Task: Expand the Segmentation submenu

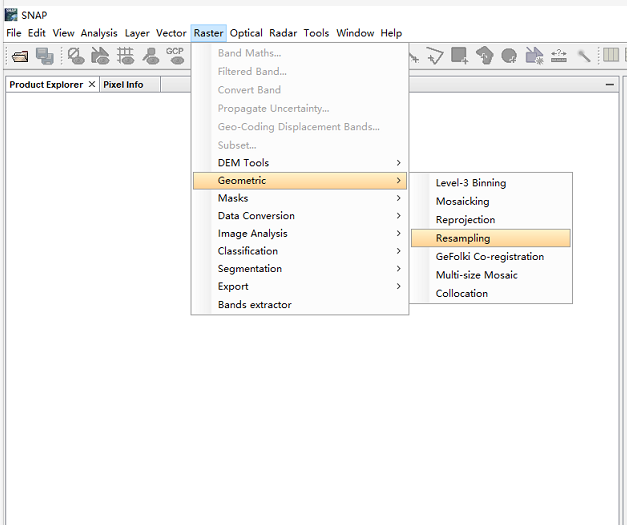Action: [x=300, y=269]
